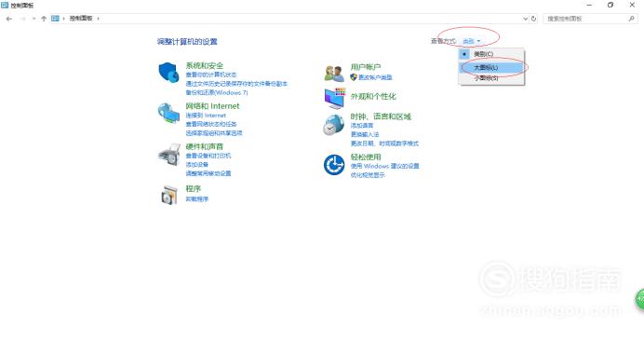The height and width of the screenshot is (342, 644).
Task: Choose 小图标(S) from view menu
Action: coord(491,78)
